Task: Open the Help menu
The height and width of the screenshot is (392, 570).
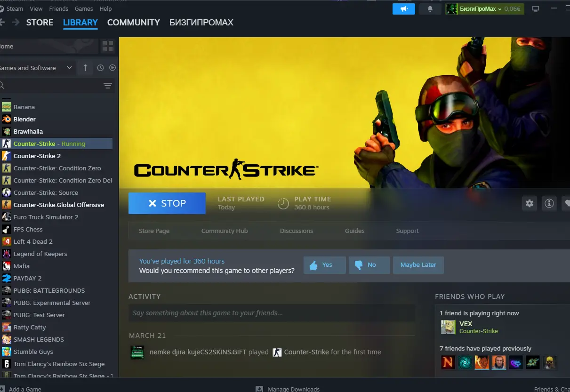Action: [x=105, y=8]
